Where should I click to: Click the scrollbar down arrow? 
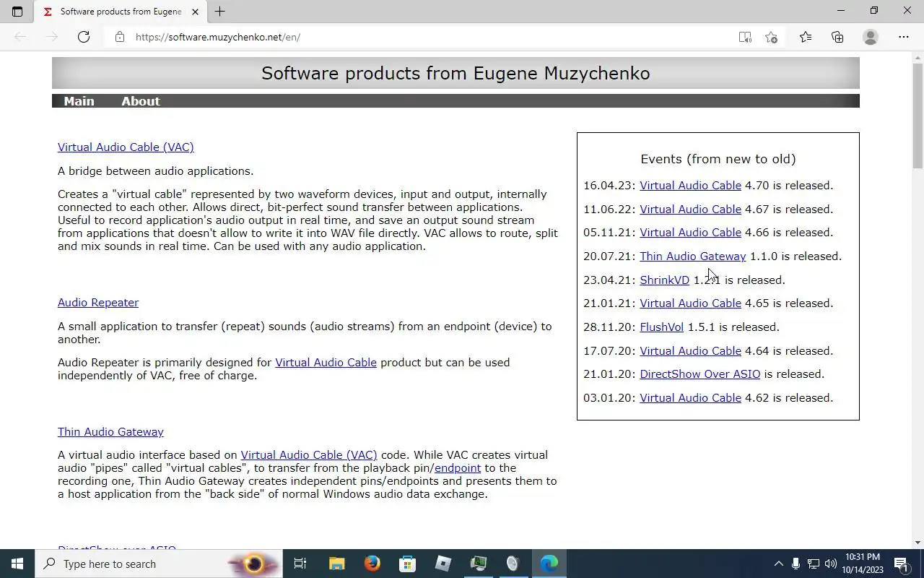coord(918,543)
